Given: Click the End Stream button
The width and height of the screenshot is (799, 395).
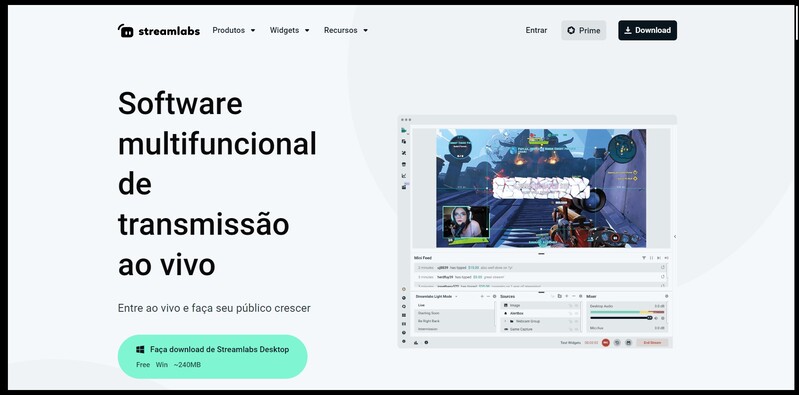Looking at the screenshot, I should coord(652,343).
